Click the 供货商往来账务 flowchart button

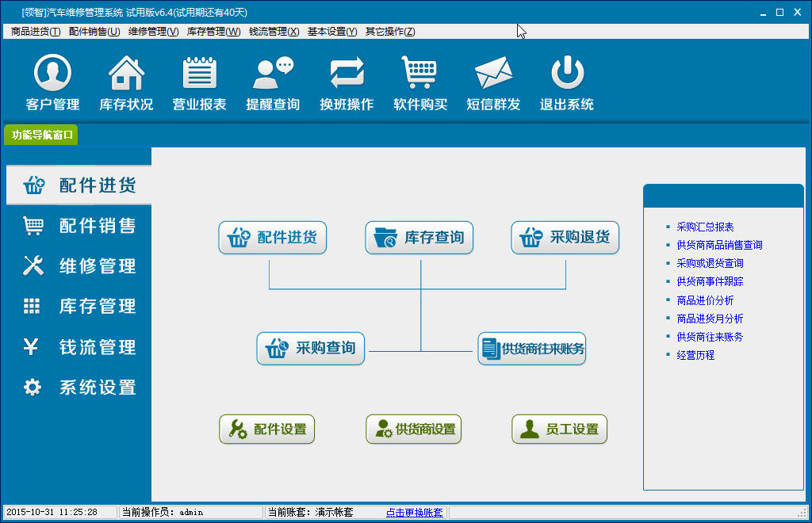[532, 348]
